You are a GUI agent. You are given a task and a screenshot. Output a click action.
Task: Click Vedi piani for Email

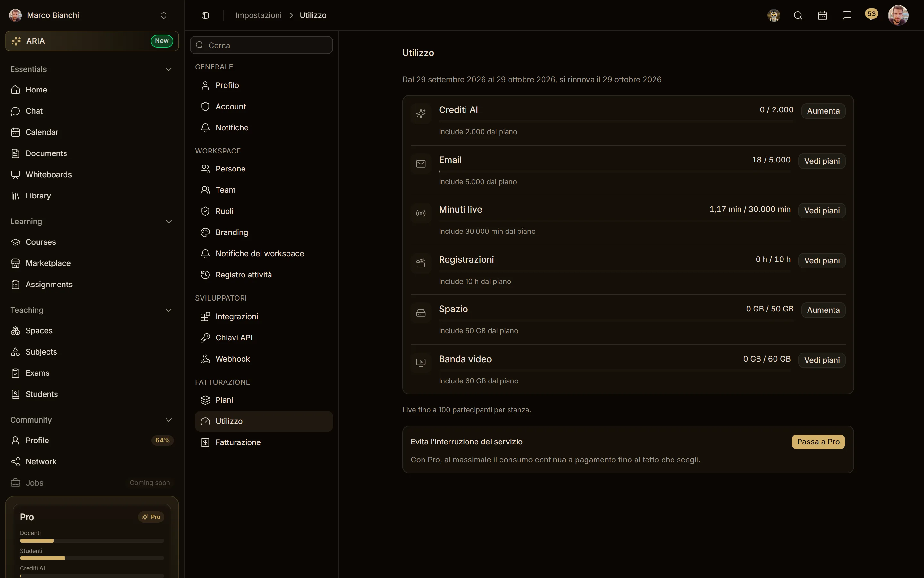[822, 161]
